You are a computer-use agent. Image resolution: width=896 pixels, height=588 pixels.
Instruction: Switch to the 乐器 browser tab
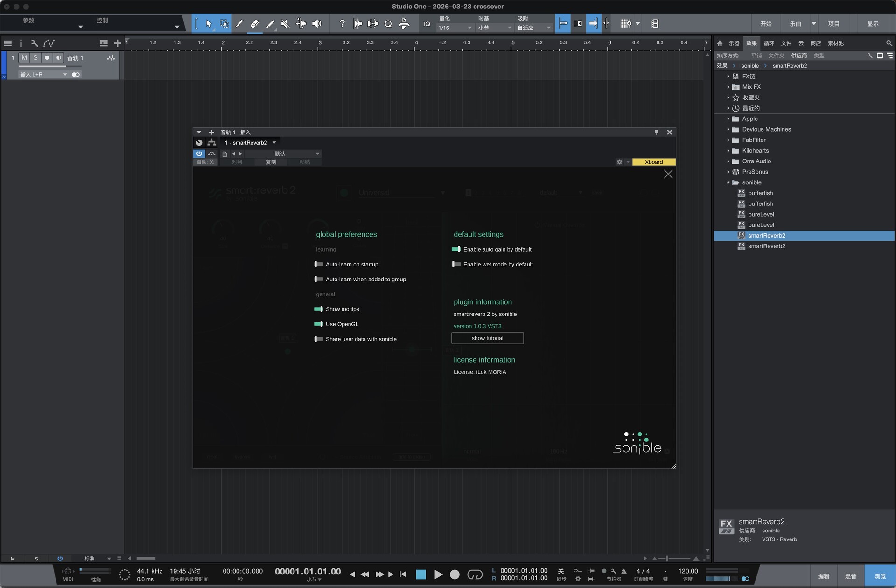pos(734,43)
